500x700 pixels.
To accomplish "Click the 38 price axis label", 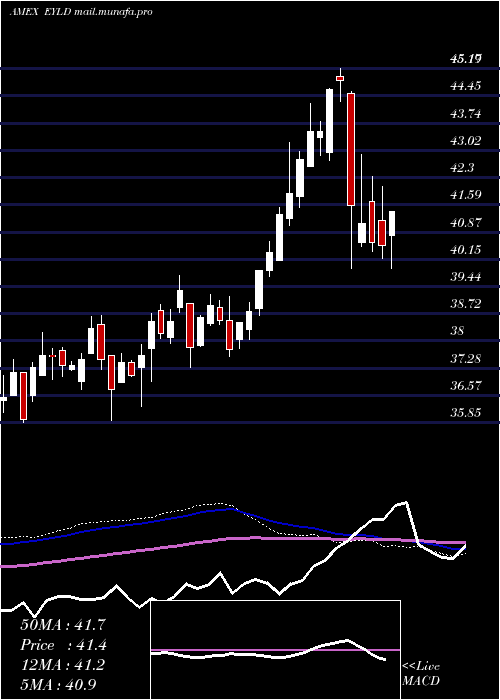I will (x=457, y=331).
